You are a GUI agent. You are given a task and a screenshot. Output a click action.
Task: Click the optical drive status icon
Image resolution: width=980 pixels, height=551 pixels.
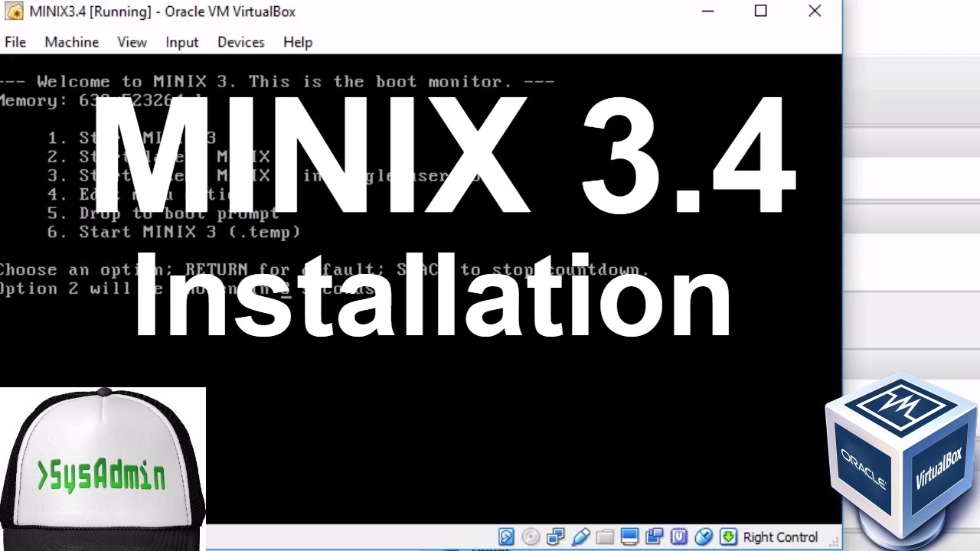(x=531, y=536)
